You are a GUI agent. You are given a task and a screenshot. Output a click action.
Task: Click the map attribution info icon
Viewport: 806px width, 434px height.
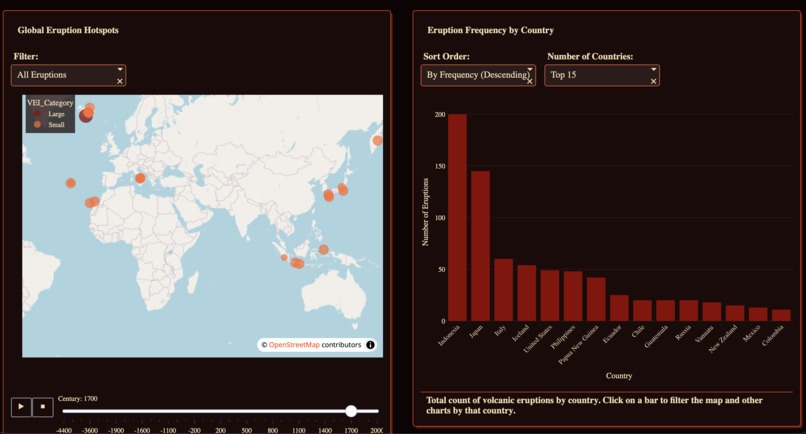click(370, 345)
